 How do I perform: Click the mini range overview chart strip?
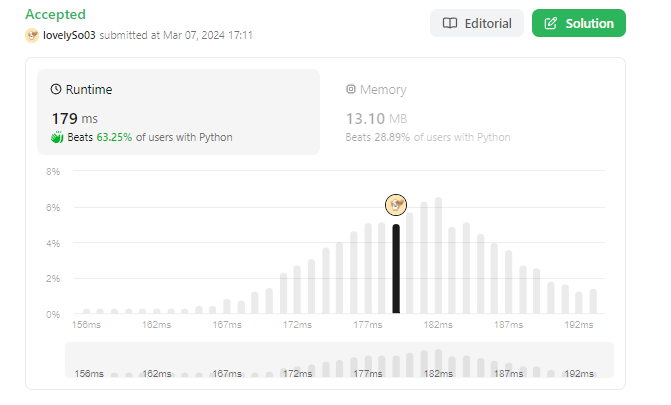click(x=339, y=360)
